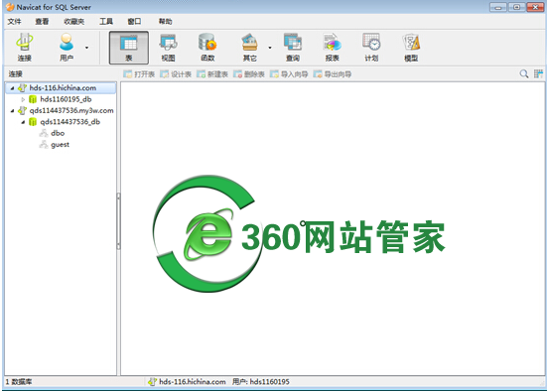Open the 收藏夹 favorites menu
Image resolution: width=547 pixels, height=392 pixels.
[x=73, y=22]
